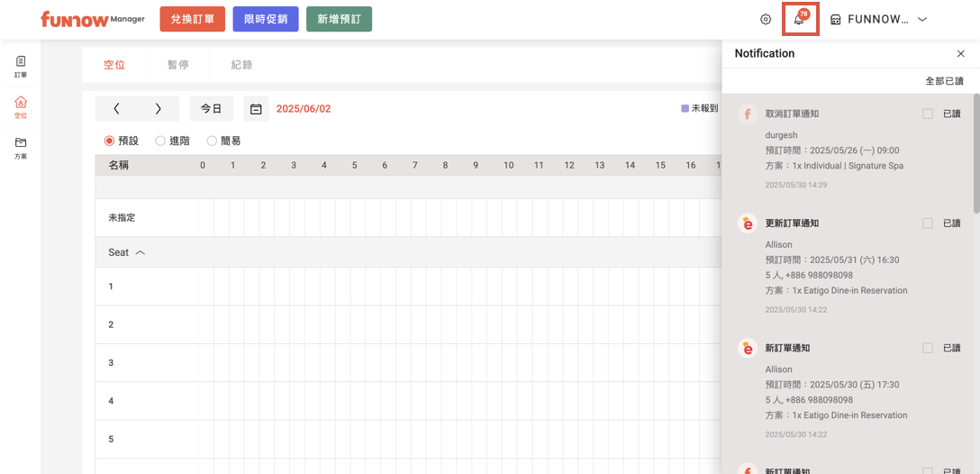Viewport: 980px width, 474px height.
Task: Check 已讀 for 更新訂單通知
Action: coord(928,223)
